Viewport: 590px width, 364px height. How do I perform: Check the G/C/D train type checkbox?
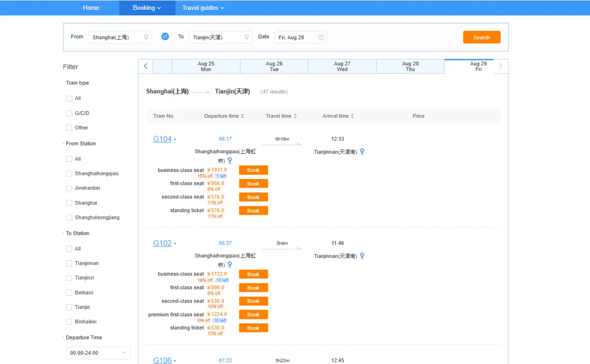[x=69, y=113]
